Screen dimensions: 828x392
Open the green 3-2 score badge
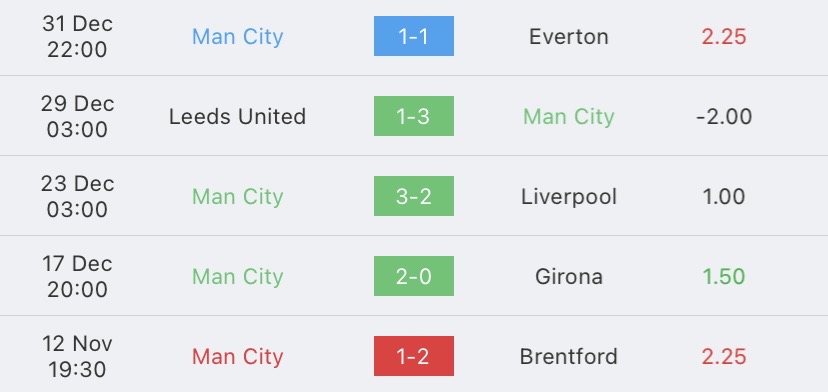click(413, 196)
